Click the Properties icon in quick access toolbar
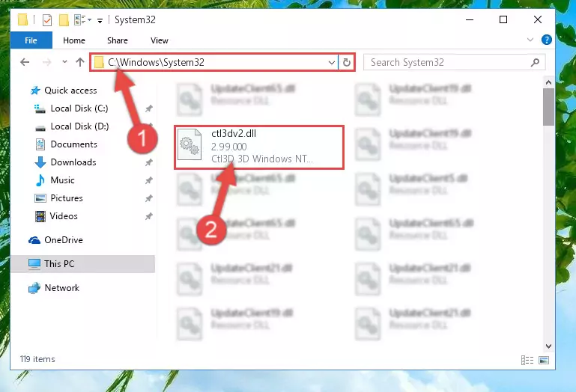The height and width of the screenshot is (392, 576). (x=47, y=19)
